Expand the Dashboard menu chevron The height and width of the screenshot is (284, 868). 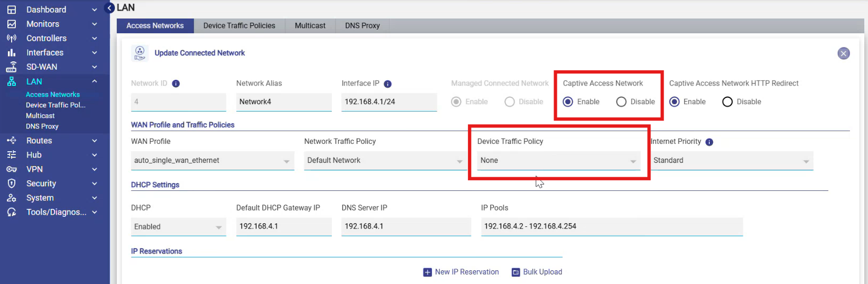(x=95, y=10)
